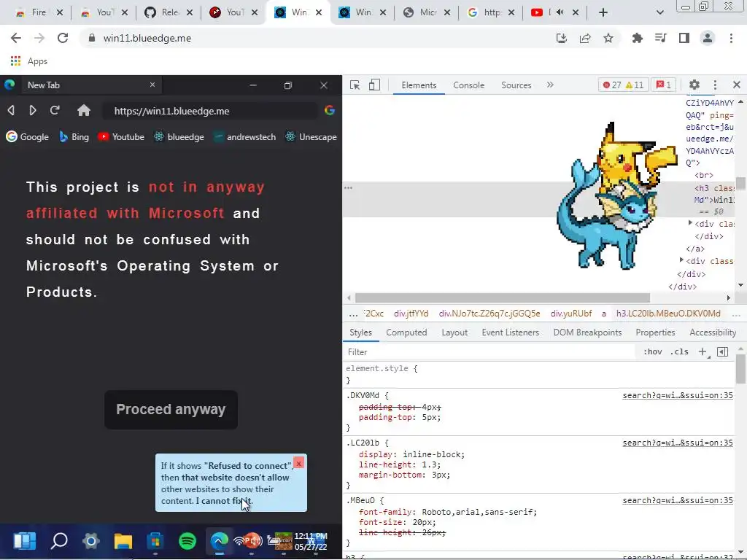Screen dimensions: 747x560
Task: Open Microsoft Store in emulated taskbar
Action: pyautogui.click(x=155, y=541)
